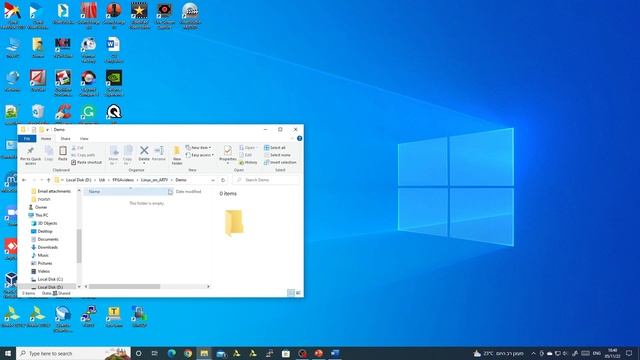
Task: Refresh the Demo folder view
Action: click(x=223, y=180)
